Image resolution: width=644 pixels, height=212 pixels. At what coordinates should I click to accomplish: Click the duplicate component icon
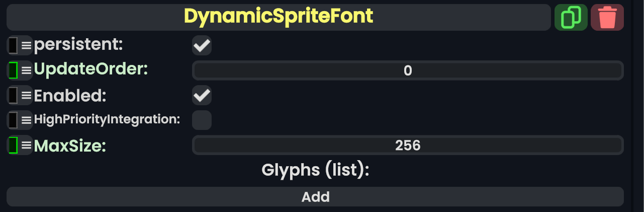click(x=571, y=18)
